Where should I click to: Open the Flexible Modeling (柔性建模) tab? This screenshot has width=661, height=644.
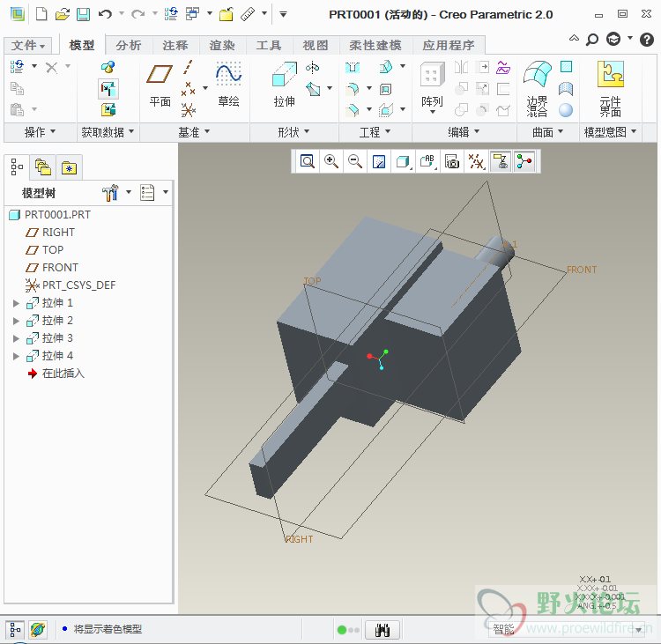(x=375, y=45)
